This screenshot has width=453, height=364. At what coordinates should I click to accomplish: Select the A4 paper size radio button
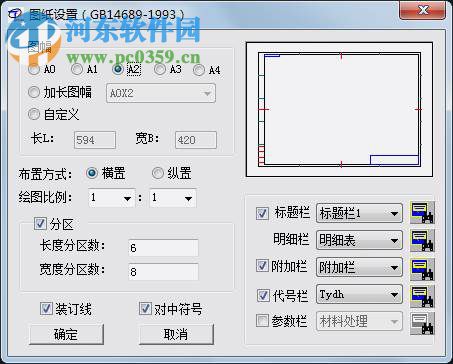[199, 70]
